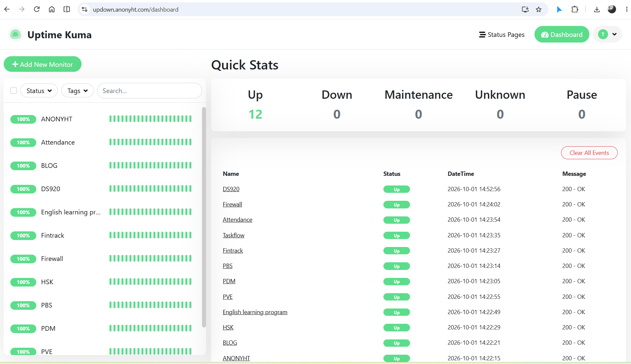
Task: Open BLOG link in events table
Action: (230, 342)
